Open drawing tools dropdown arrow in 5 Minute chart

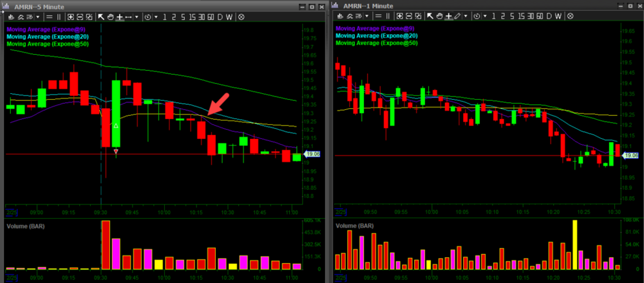click(137, 17)
